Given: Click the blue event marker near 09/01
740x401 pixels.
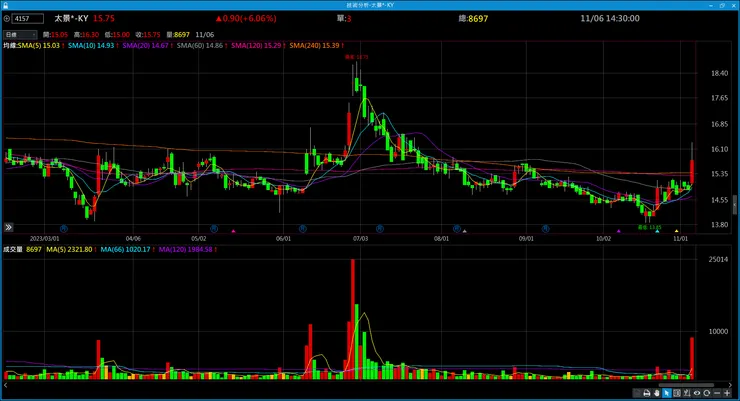Looking at the screenshot, I should (545, 229).
